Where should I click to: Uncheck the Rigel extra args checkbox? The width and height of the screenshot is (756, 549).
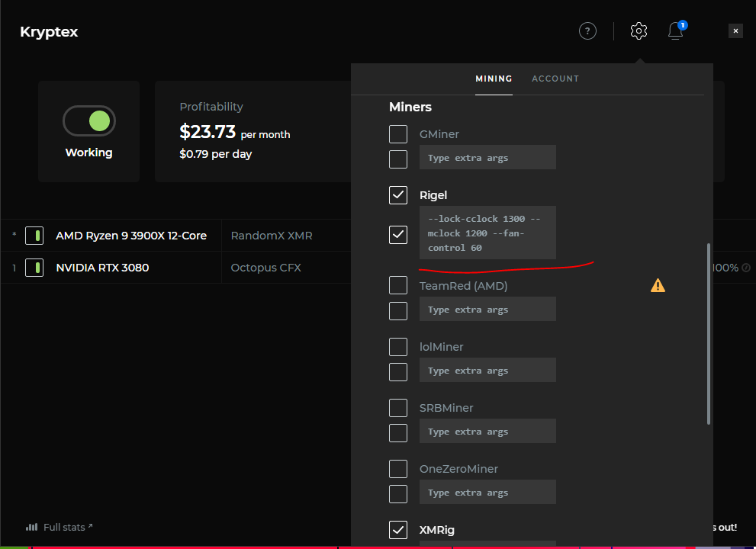point(397,234)
